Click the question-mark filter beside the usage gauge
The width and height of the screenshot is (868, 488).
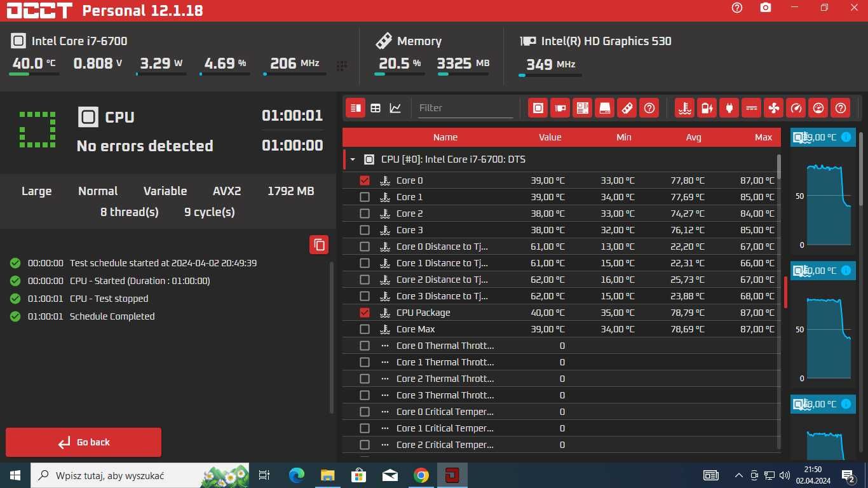click(x=840, y=108)
